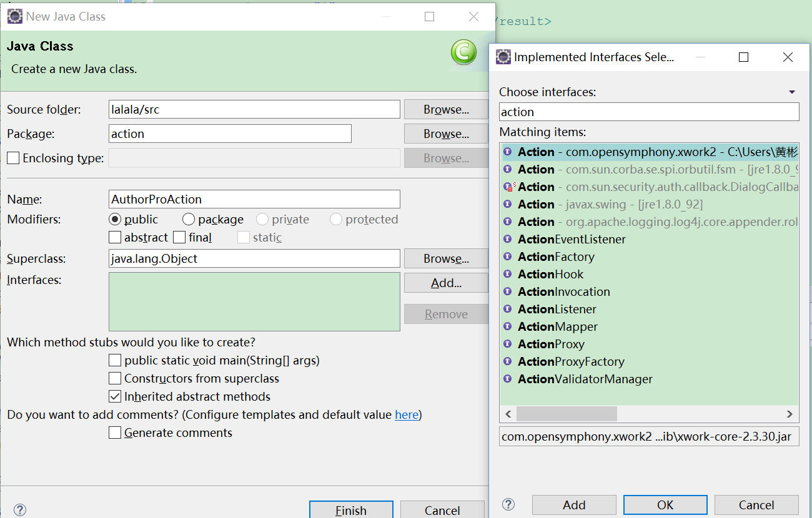The image size is (812, 518).
Task: Open the 'here' templates configuration link
Action: click(x=407, y=414)
